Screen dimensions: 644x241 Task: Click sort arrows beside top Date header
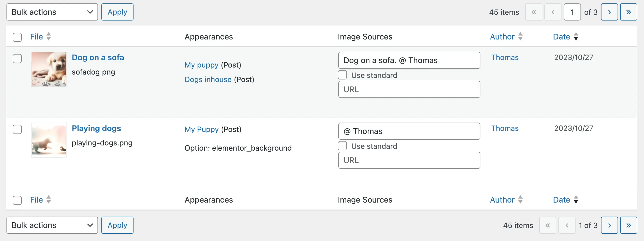pyautogui.click(x=576, y=37)
